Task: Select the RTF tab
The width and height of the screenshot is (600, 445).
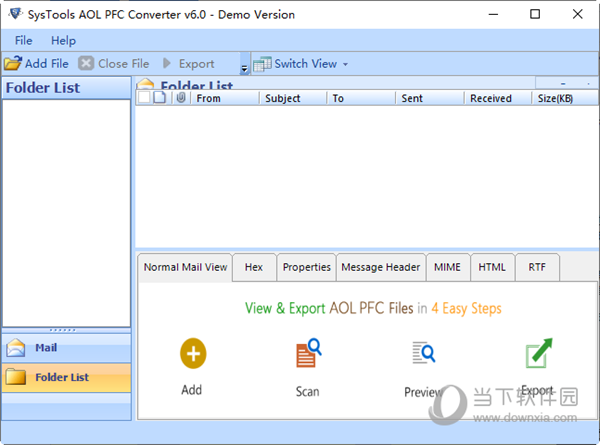Action: pyautogui.click(x=537, y=267)
